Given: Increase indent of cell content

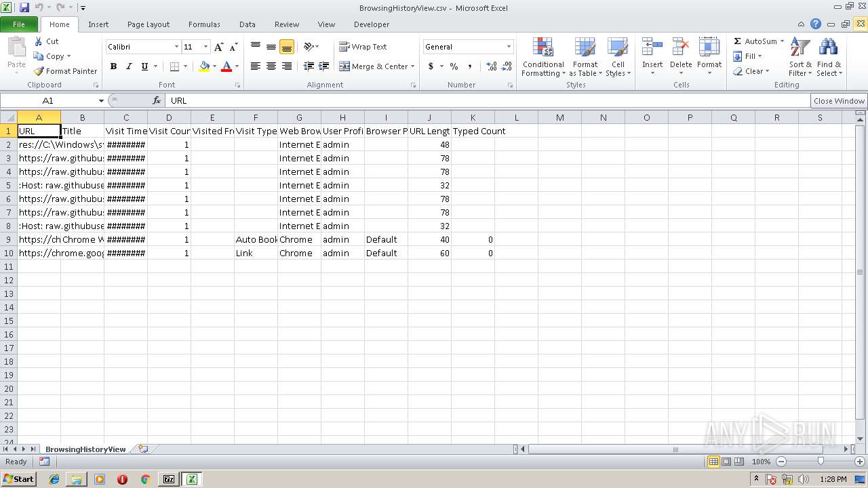Looking at the screenshot, I should [324, 66].
